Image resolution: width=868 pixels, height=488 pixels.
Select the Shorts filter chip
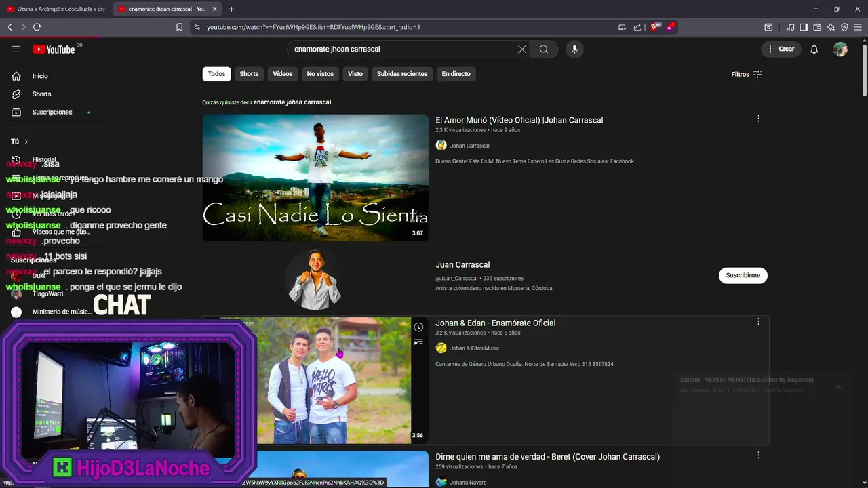pos(249,74)
